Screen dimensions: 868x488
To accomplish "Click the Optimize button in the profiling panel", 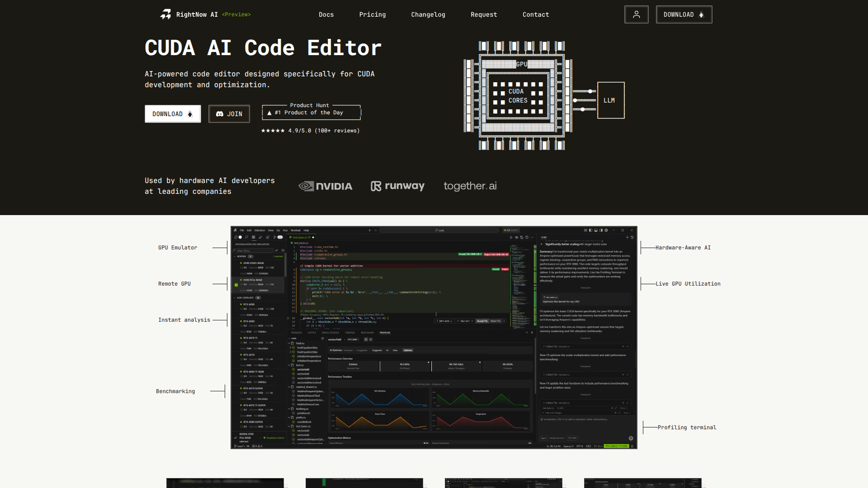I will pyautogui.click(x=407, y=350).
